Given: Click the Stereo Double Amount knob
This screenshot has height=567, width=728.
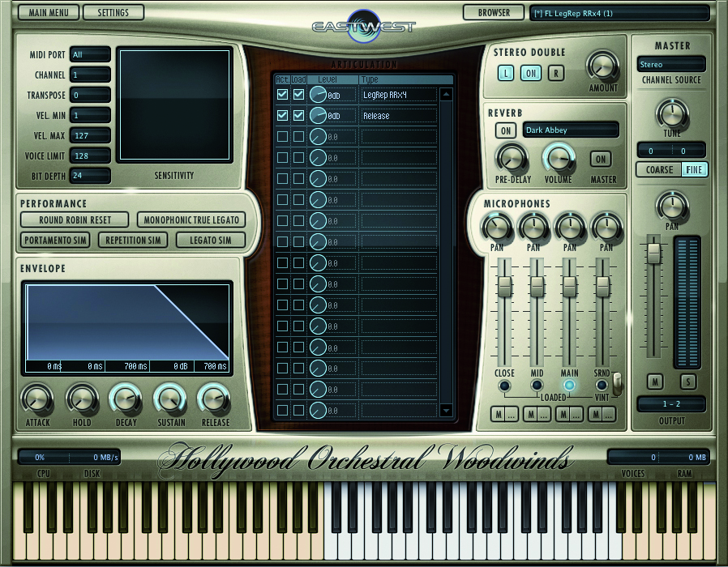Looking at the screenshot, I should [x=602, y=65].
